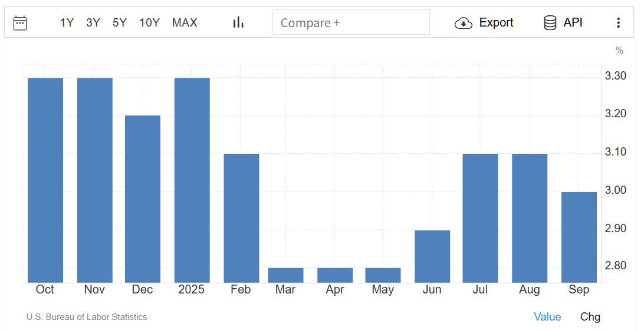Switch to the 5Y time range

[x=120, y=23]
